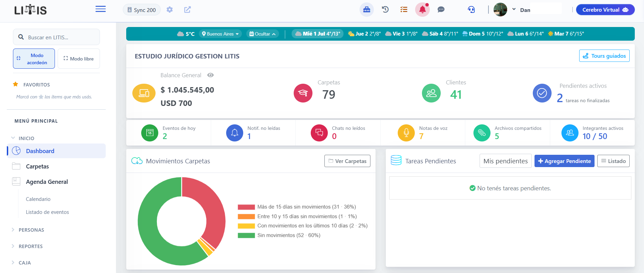The height and width of the screenshot is (273, 644).
Task: Enable Modo acordeón
Action: pos(34,59)
